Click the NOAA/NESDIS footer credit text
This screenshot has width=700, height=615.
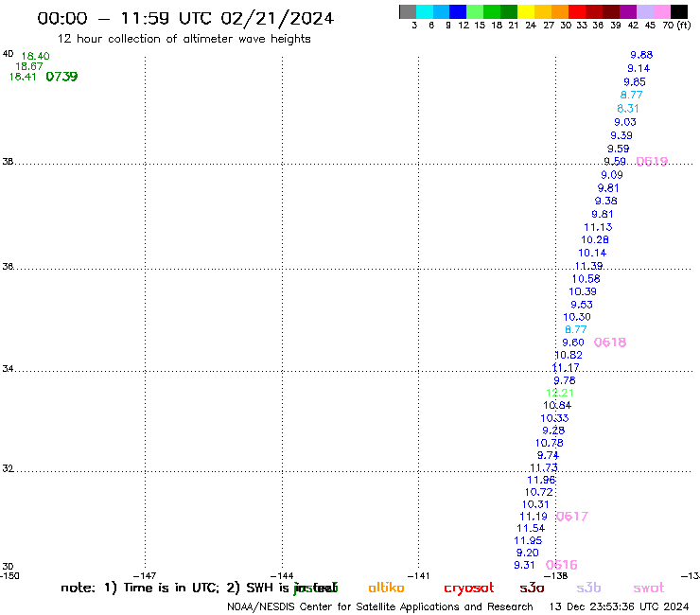pyautogui.click(x=380, y=606)
